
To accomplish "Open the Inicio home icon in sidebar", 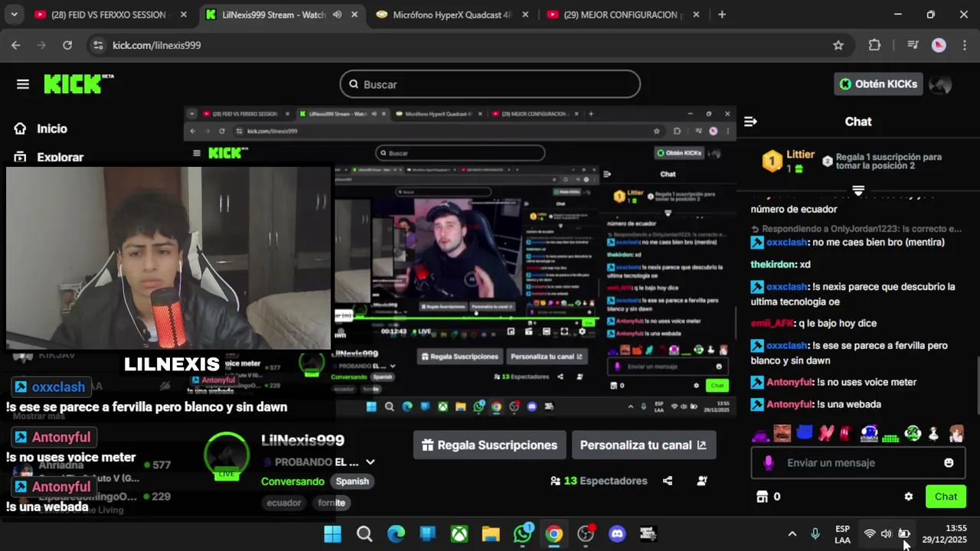I will coord(21,129).
